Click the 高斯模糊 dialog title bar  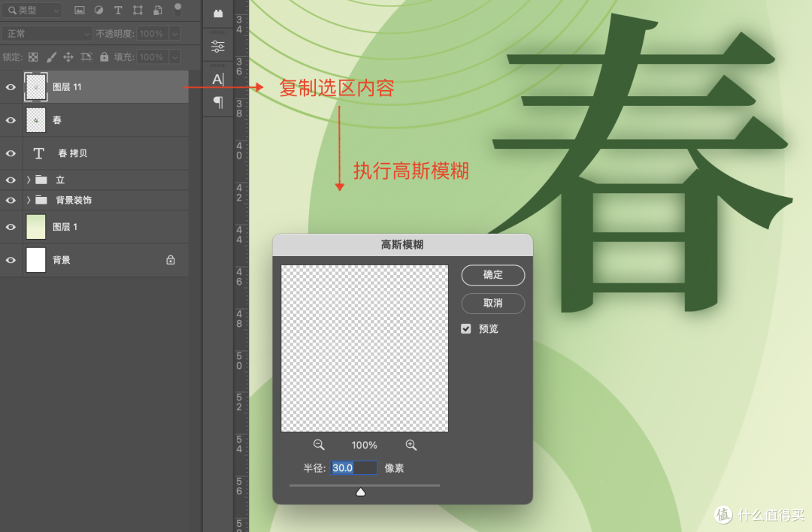[x=402, y=245]
